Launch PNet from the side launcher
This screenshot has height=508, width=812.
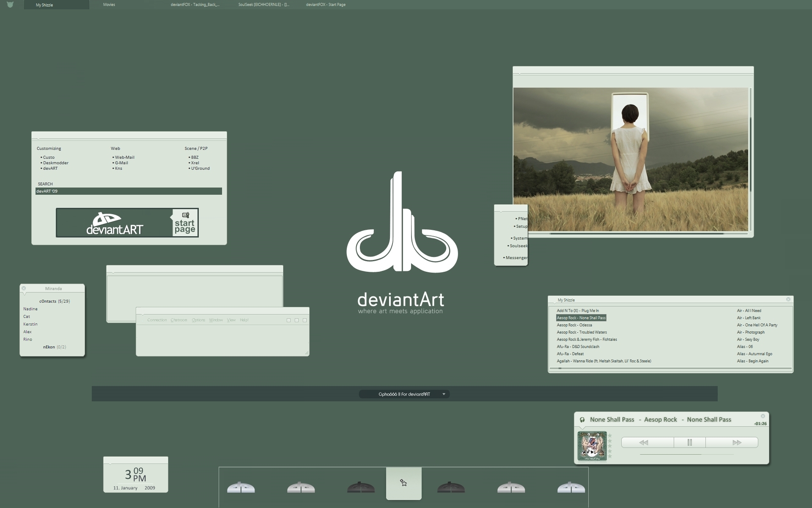click(522, 219)
